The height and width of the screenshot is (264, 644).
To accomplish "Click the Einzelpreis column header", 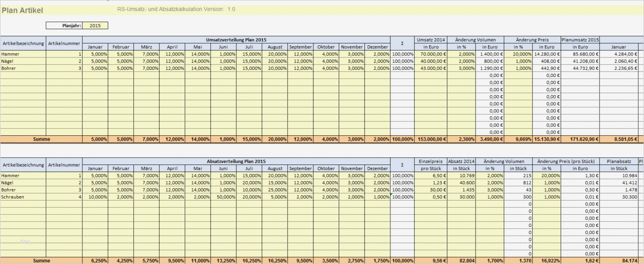I will [x=430, y=161].
